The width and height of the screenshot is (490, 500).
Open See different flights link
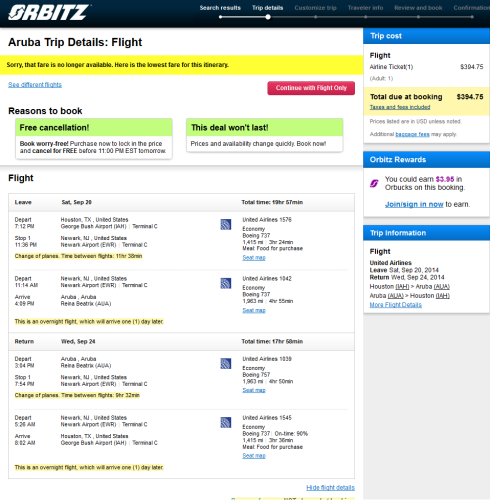[35, 85]
